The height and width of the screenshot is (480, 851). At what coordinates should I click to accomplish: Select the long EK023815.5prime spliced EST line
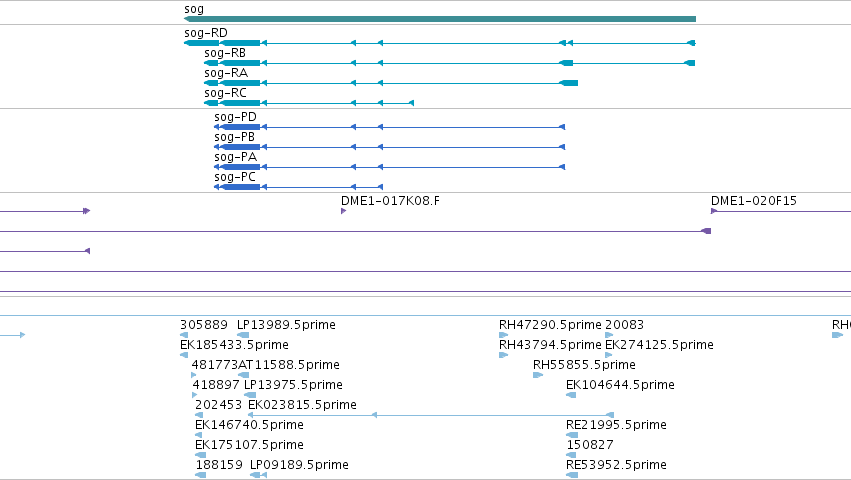(x=431, y=415)
